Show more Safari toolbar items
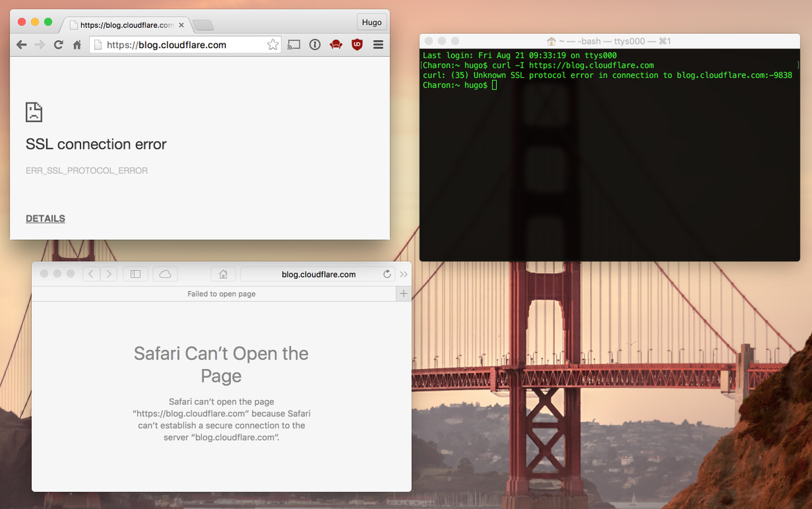 [x=404, y=274]
